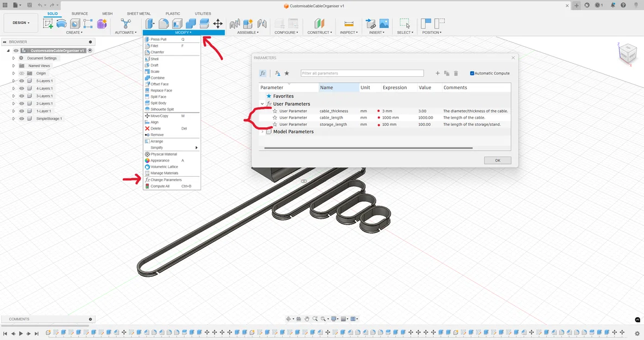The image size is (644, 340).
Task: Switch to the SHEET METAL tab
Action: pos(139,14)
